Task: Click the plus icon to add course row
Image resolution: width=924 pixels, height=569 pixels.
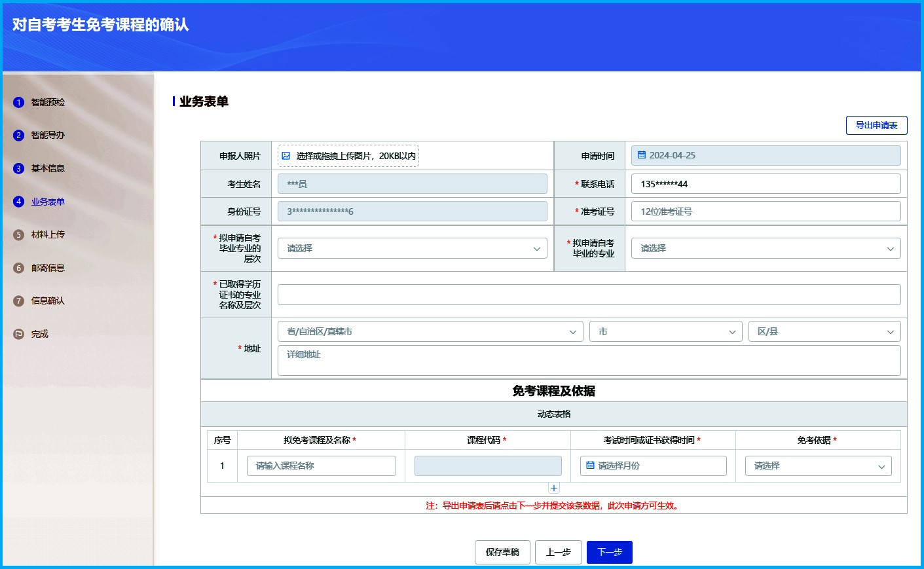Action: tap(554, 488)
